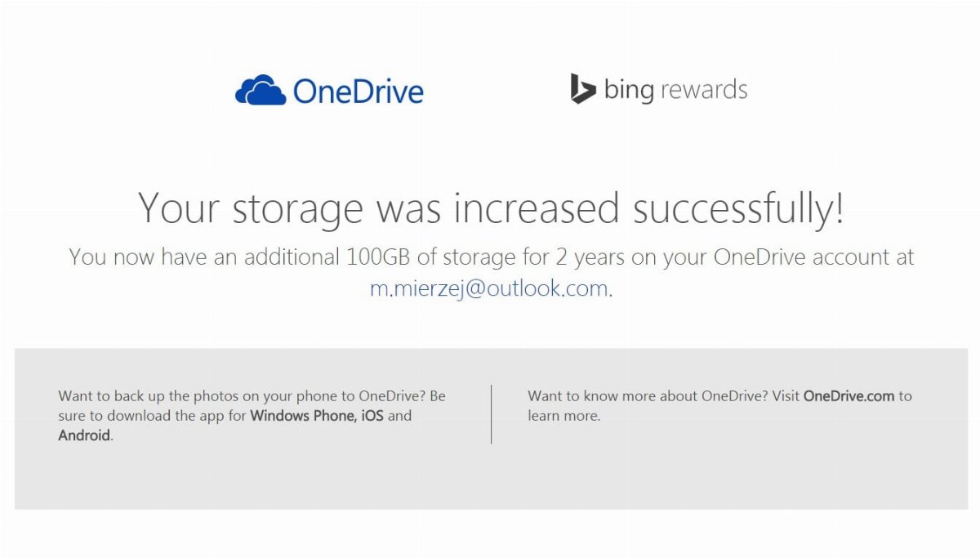Click the 'Your storage was increased successfully!' headline
This screenshot has width=980, height=558.
[491, 208]
